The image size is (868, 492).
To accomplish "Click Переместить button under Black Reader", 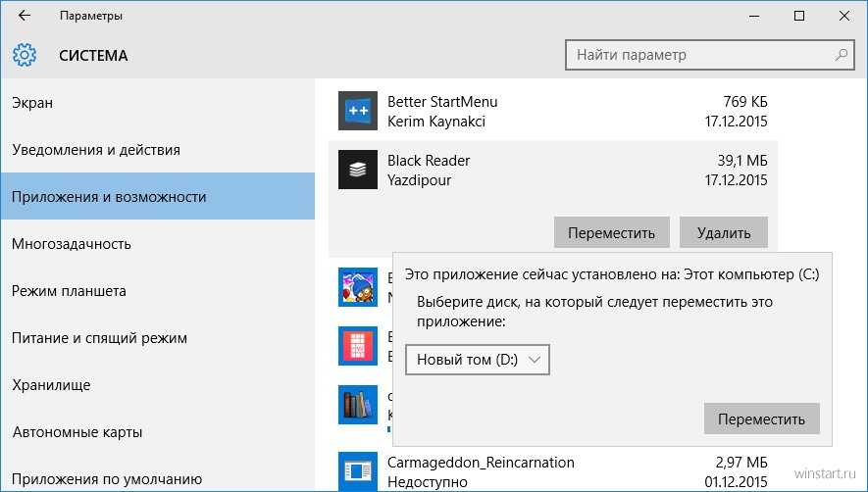I will click(612, 232).
